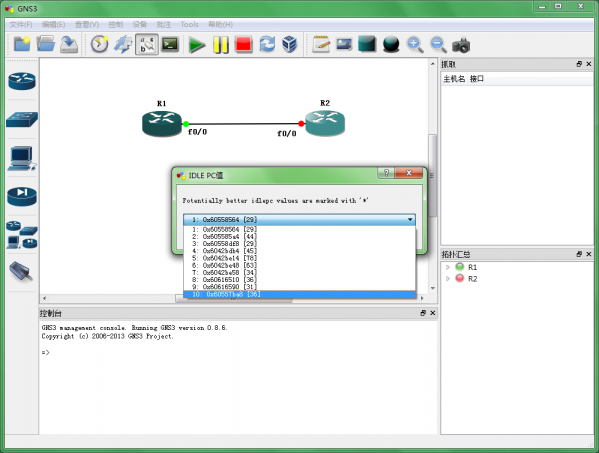Open the 查看(V) menu
Screen dimensions: 599x453
pyautogui.click(x=87, y=24)
